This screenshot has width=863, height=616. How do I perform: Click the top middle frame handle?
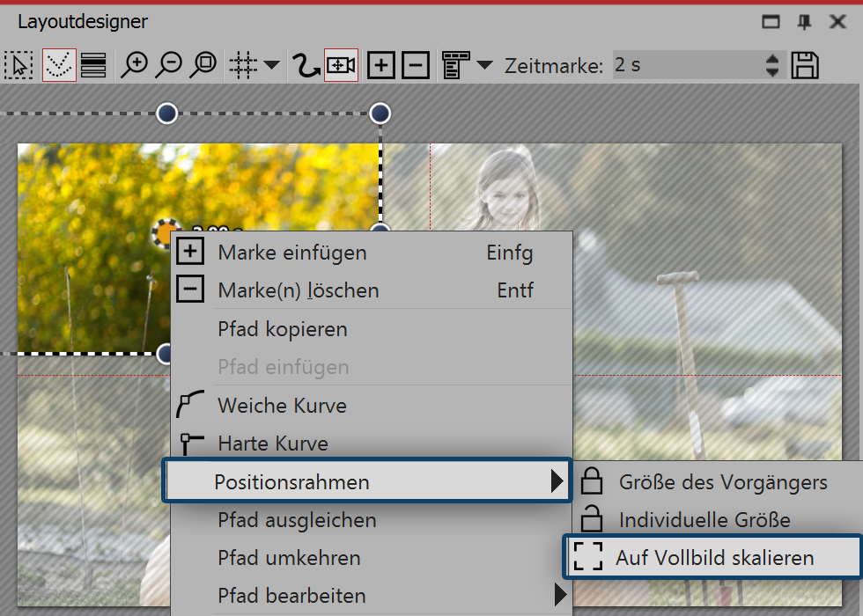[166, 114]
